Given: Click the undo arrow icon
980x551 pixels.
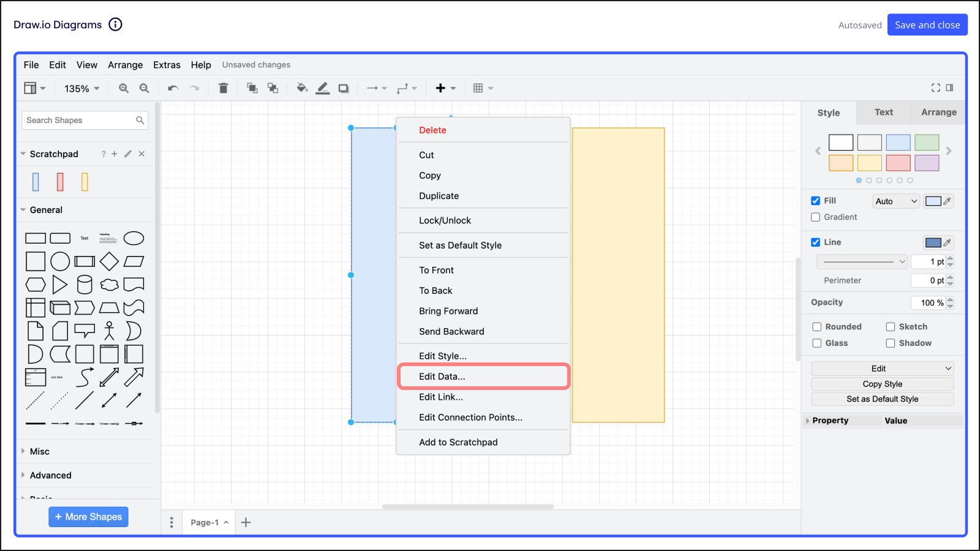Looking at the screenshot, I should [x=173, y=88].
